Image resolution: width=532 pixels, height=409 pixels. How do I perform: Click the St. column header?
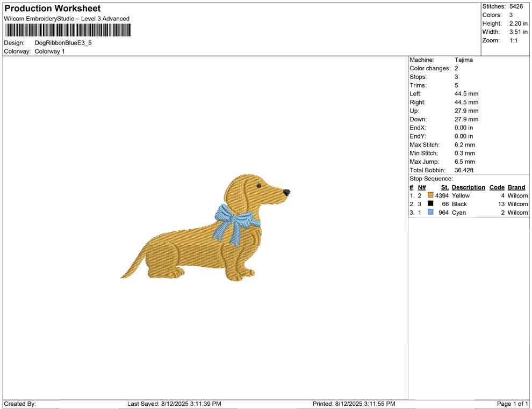pyautogui.click(x=444, y=187)
